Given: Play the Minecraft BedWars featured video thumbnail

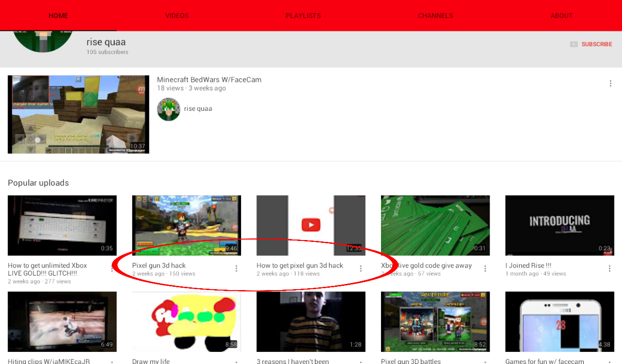Looking at the screenshot, I should coord(79,115).
